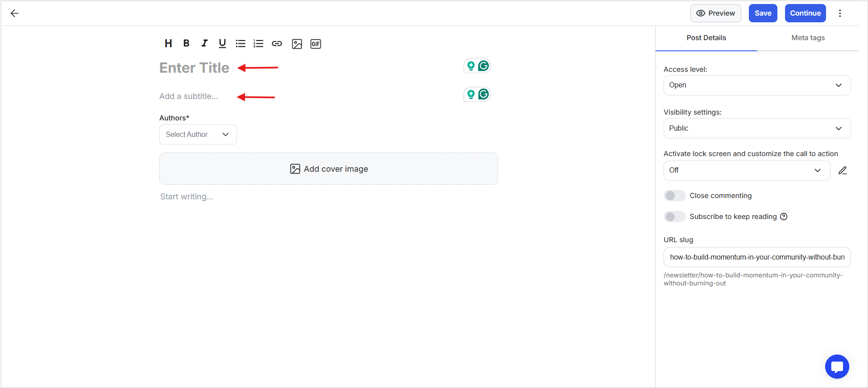Open the Select Author dropdown
The image size is (868, 388).
198,135
